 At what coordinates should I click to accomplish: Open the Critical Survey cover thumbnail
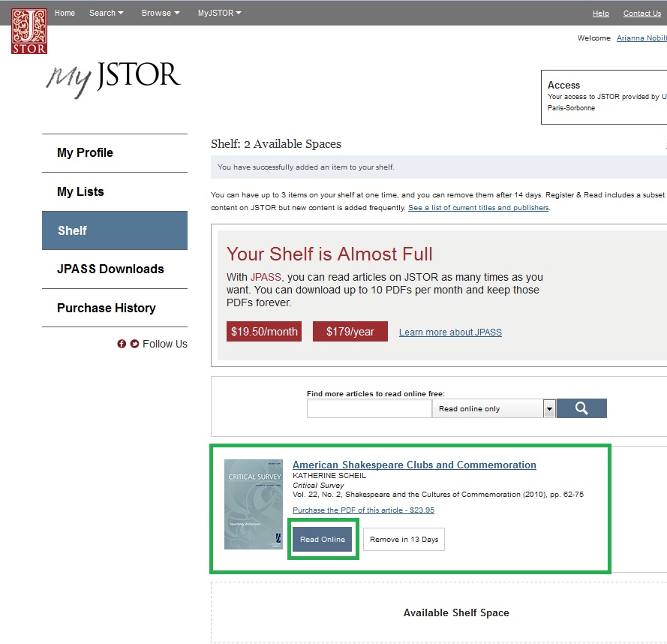(254, 504)
